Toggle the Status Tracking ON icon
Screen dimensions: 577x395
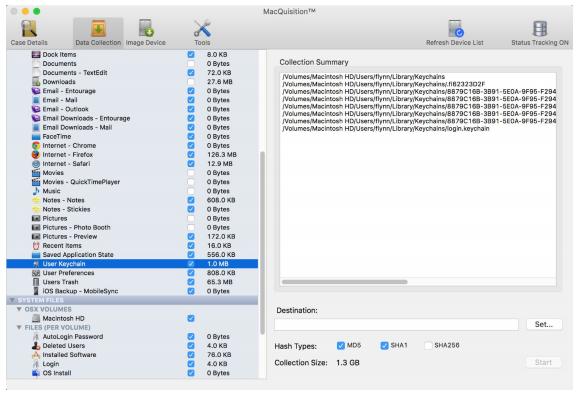pos(540,29)
